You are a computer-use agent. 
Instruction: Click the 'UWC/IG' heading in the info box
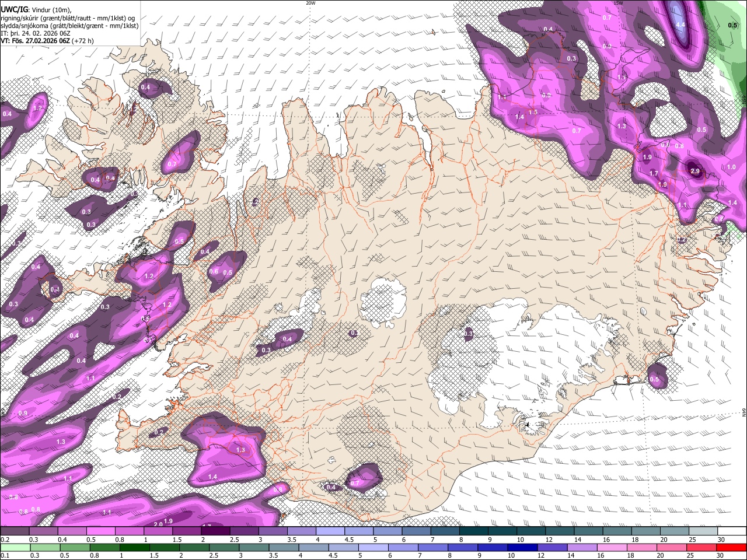[14, 9]
